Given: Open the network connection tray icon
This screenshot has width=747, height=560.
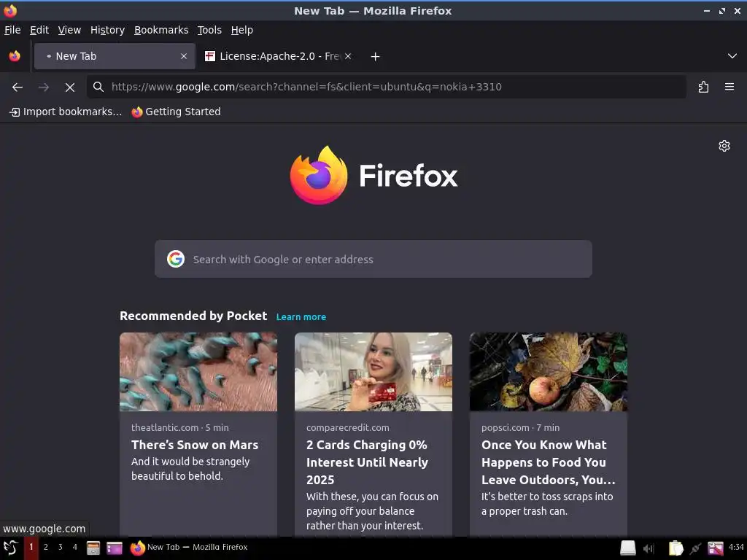Looking at the screenshot, I should point(695,548).
